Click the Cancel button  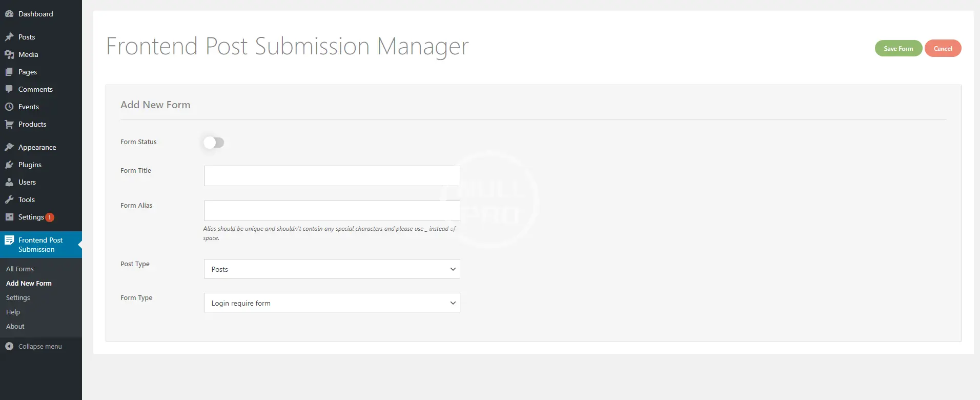click(943, 49)
